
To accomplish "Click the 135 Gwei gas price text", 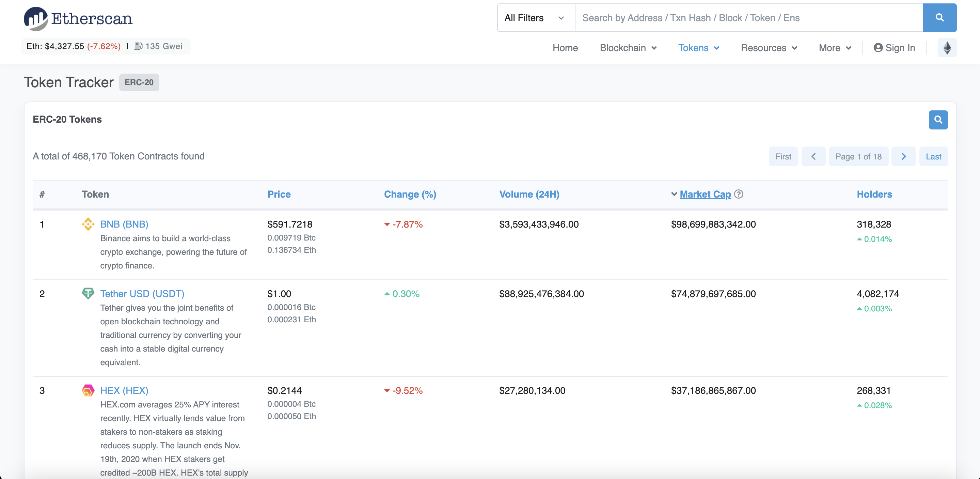I will (x=163, y=46).
